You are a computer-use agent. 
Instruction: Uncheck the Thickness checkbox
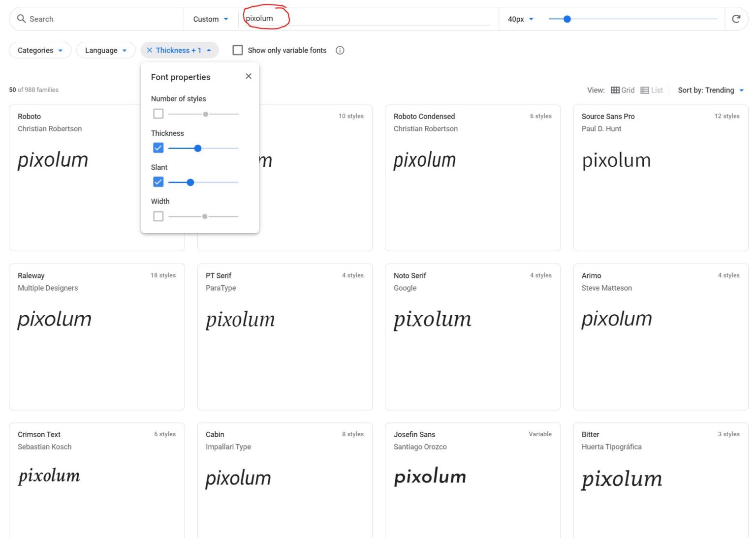tap(158, 148)
